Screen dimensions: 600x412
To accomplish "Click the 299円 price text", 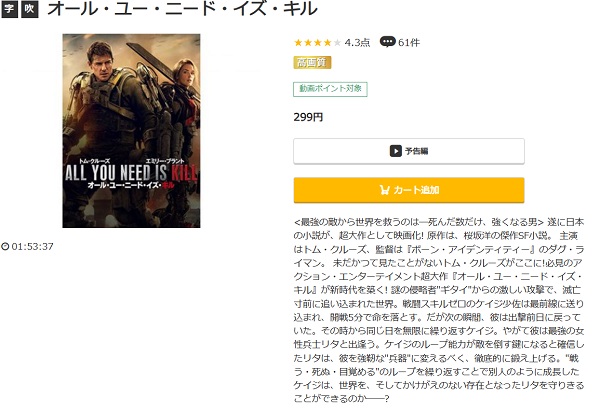I will (308, 117).
